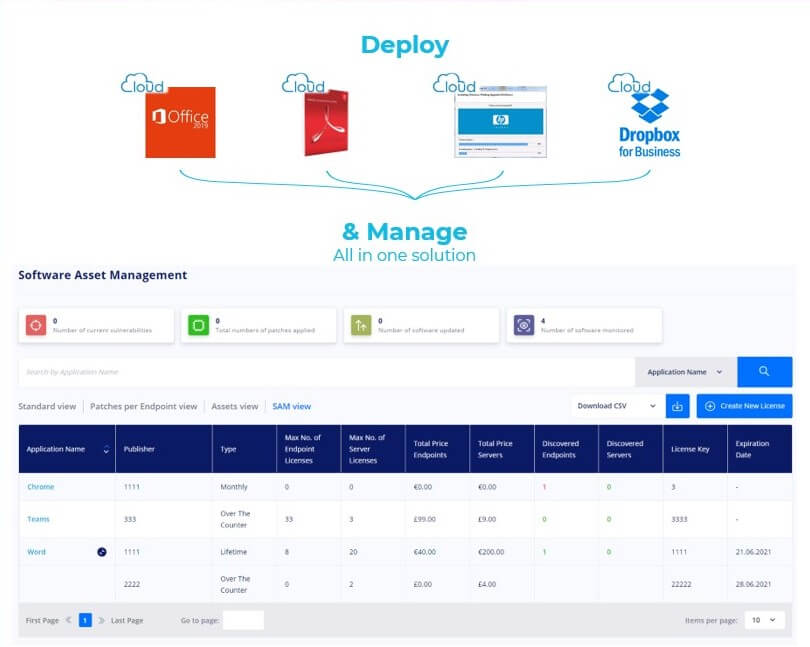This screenshot has width=810, height=647.
Task: Focus the Search by Application Name field
Action: pyautogui.click(x=326, y=372)
